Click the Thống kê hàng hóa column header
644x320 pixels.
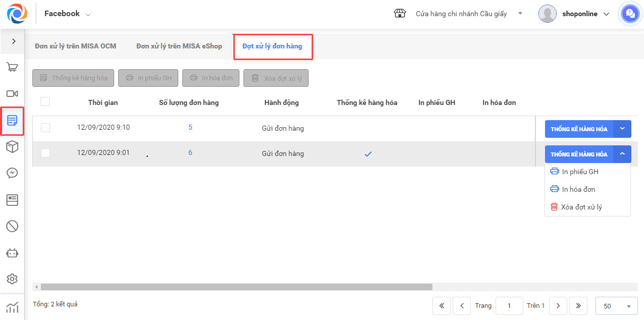367,102
